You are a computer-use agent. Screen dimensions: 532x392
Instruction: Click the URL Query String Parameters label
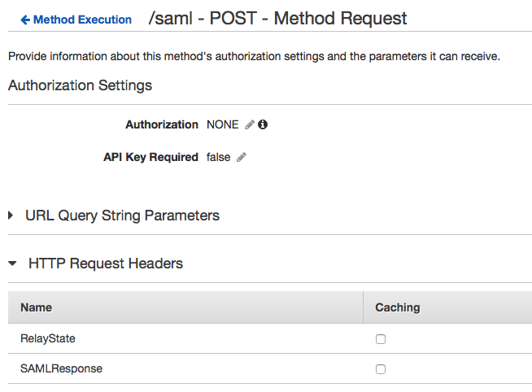(122, 216)
